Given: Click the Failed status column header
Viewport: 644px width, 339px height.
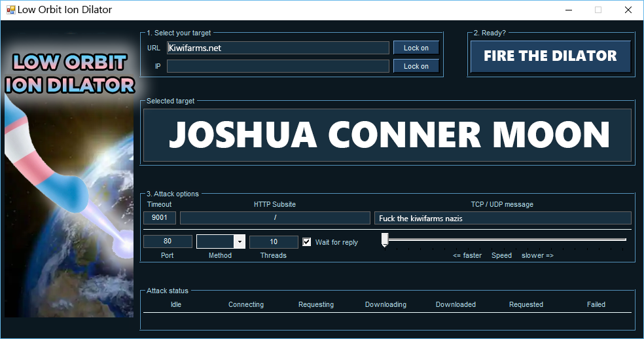Looking at the screenshot, I should (x=596, y=304).
